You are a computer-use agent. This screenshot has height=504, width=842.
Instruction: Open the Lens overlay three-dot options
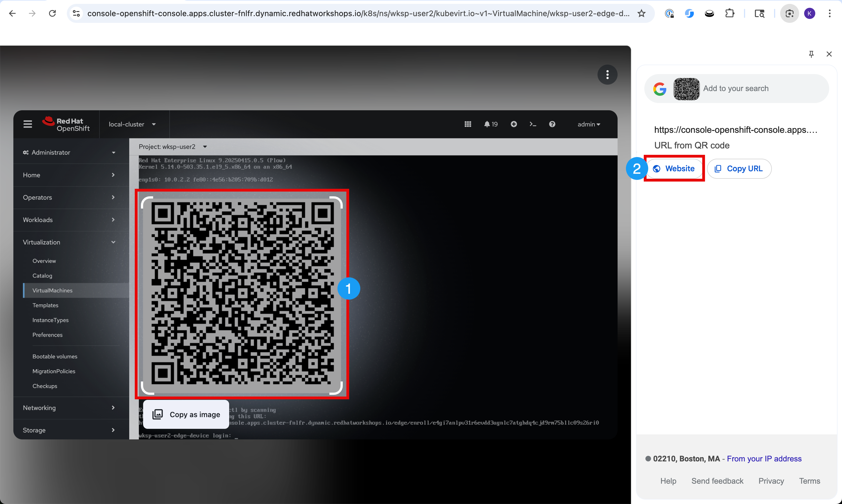(607, 74)
